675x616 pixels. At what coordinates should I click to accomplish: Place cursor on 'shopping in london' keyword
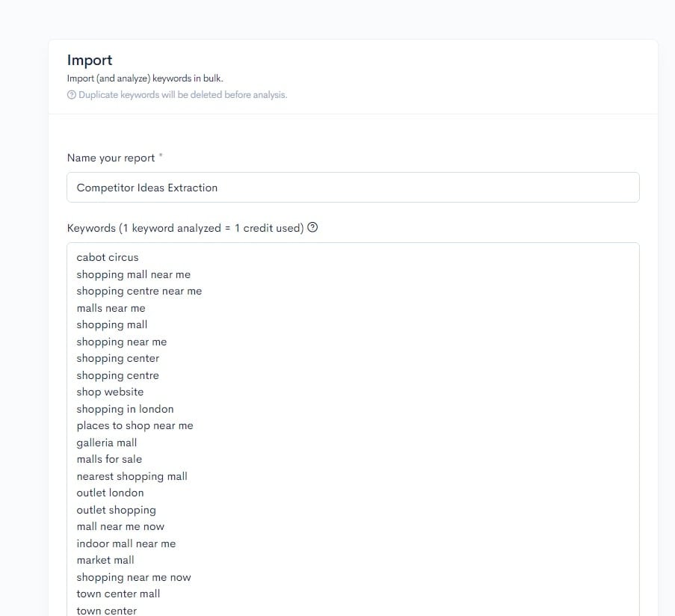click(x=125, y=409)
